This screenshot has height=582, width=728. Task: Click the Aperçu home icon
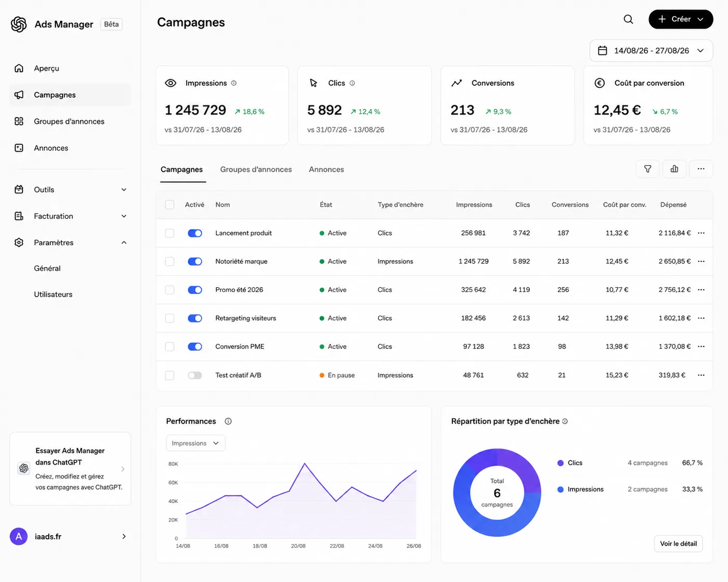(x=19, y=68)
